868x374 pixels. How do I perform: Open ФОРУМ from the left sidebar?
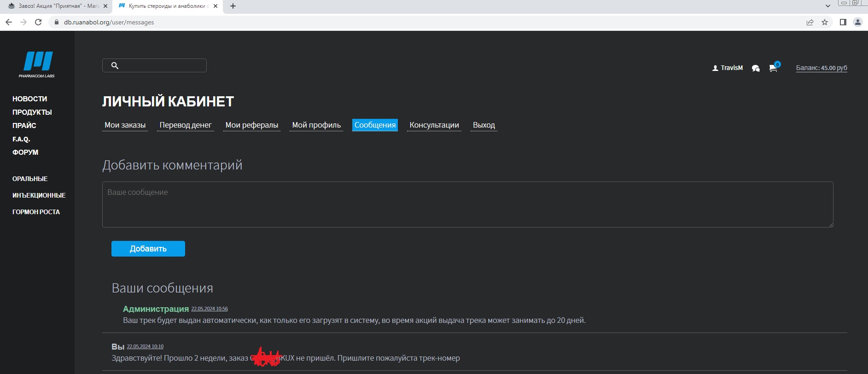tap(25, 152)
